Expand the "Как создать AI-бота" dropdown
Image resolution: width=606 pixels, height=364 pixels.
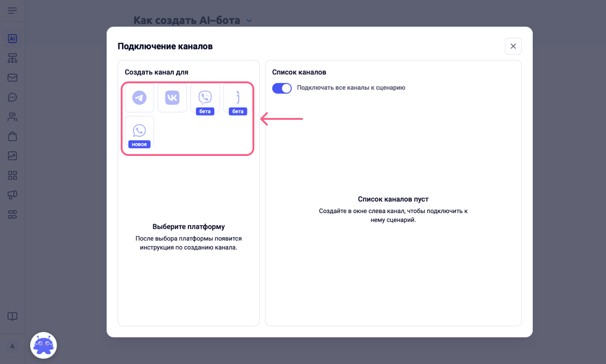pos(249,21)
